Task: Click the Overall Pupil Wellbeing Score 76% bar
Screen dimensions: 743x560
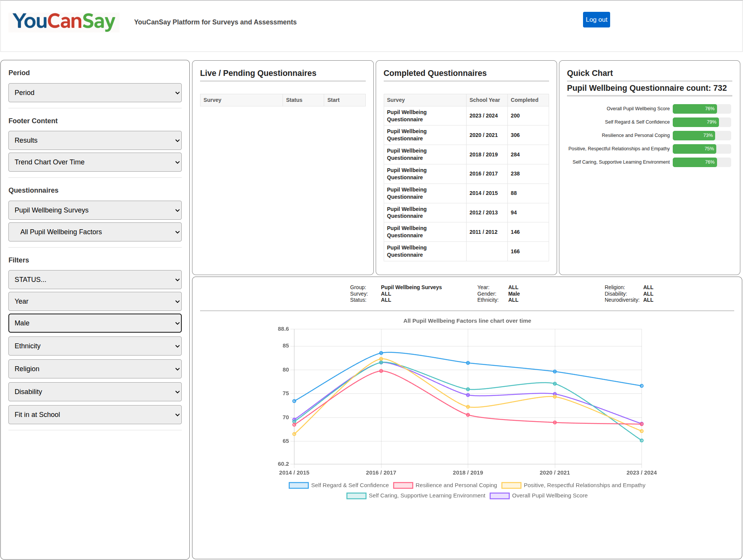Action: [x=695, y=109]
